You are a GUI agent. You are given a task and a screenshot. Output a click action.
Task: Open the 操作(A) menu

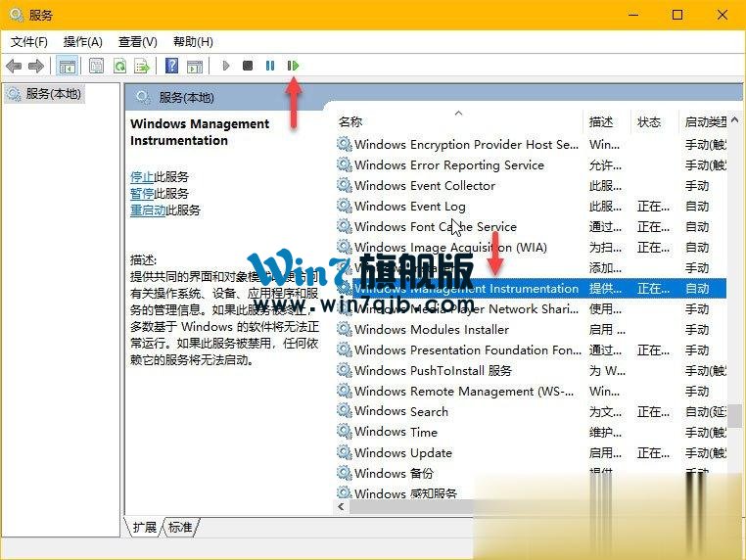tap(83, 42)
